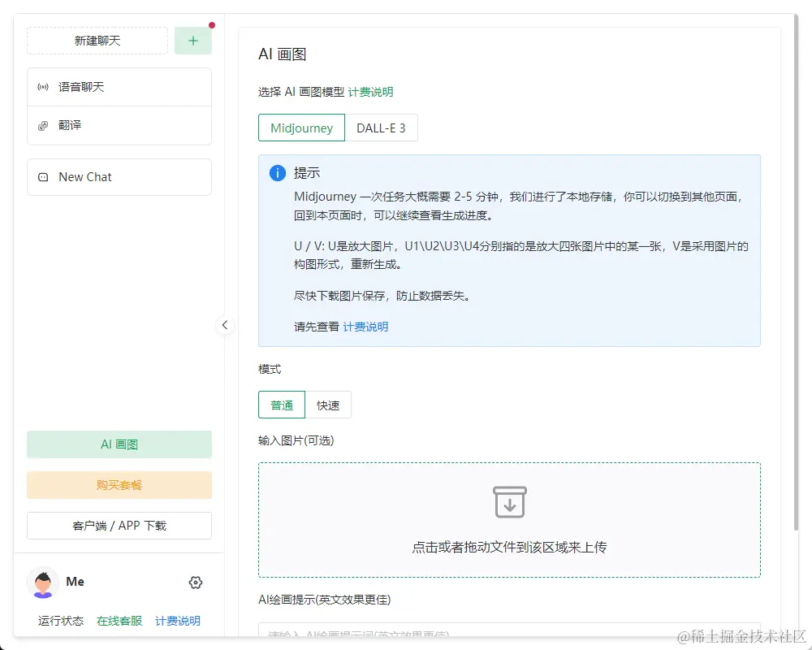Image resolution: width=812 pixels, height=650 pixels.
Task: Choose the 普通 mode
Action: 282,405
